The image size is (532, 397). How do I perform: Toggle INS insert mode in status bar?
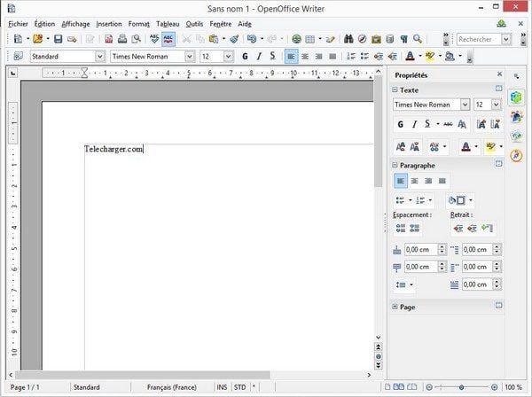(221, 387)
